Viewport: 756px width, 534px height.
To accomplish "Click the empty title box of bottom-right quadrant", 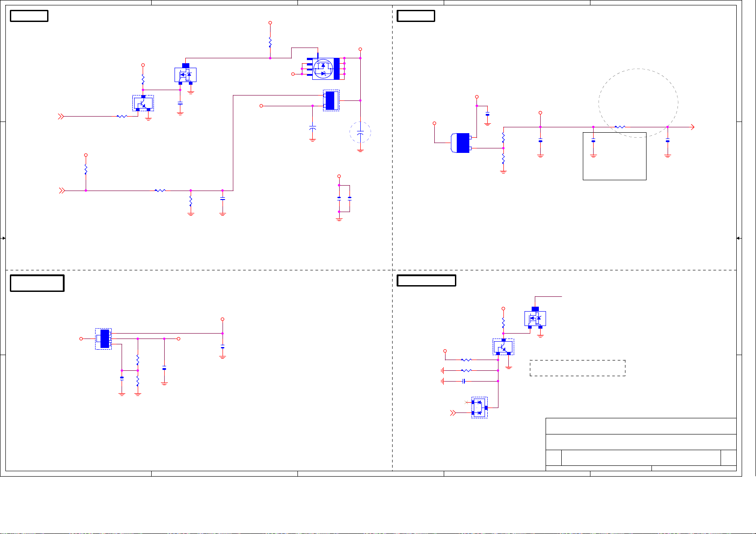I will [427, 281].
